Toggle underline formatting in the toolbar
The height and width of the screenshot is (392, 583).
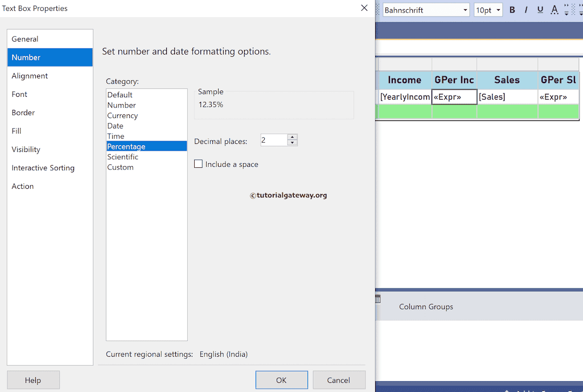point(540,10)
